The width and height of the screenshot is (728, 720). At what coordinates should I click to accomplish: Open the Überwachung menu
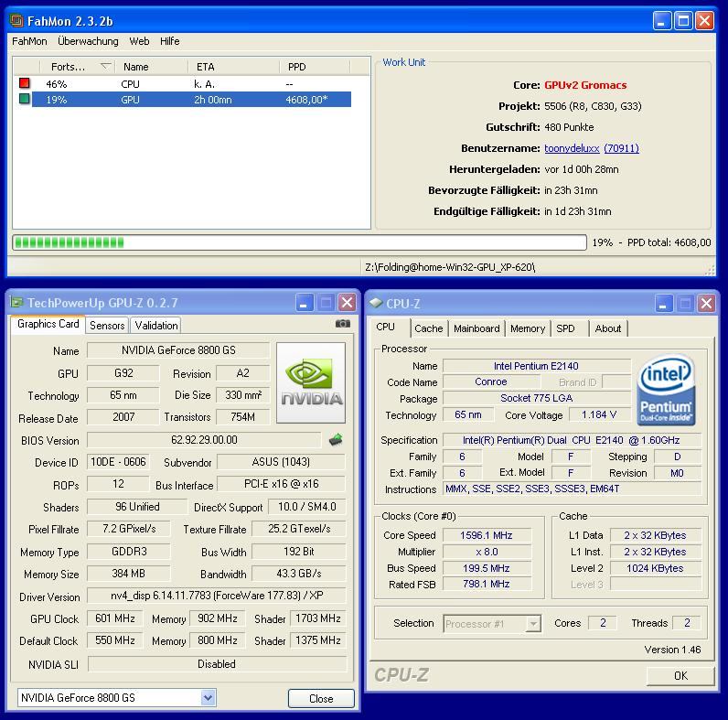point(88,41)
